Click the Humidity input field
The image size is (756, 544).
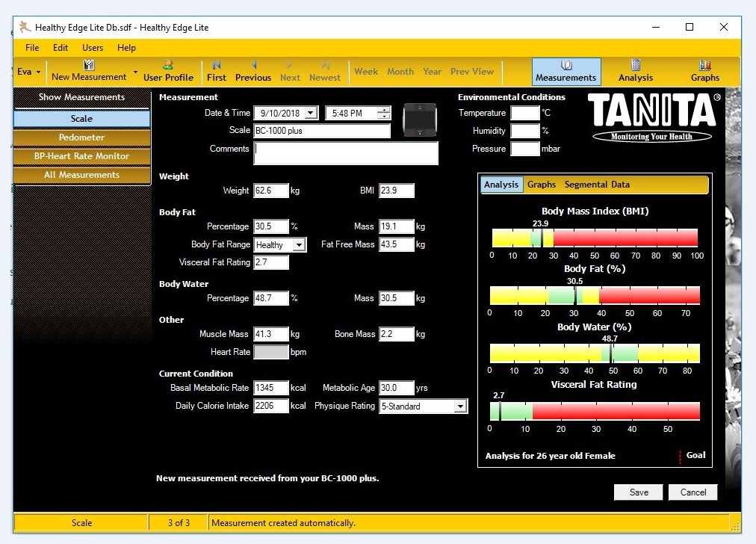[x=525, y=131]
